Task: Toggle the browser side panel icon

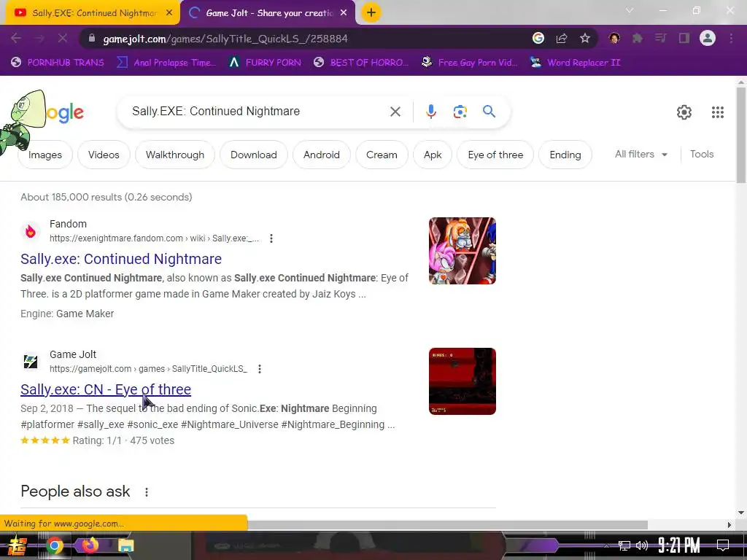Action: (x=684, y=38)
